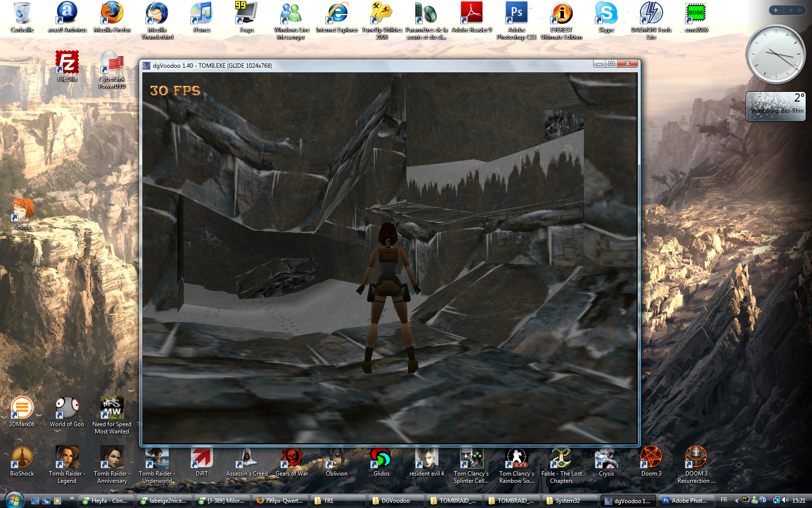Image resolution: width=812 pixels, height=508 pixels.
Task: Launch Need for Speed Most Wanted
Action: (x=112, y=415)
